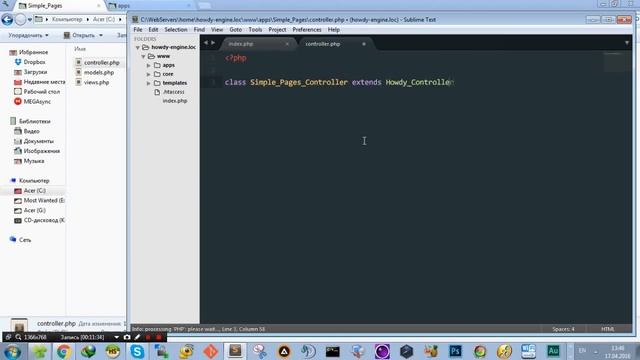
Task: Take a snapshot with recorder camera icon
Action: [x=127, y=337]
